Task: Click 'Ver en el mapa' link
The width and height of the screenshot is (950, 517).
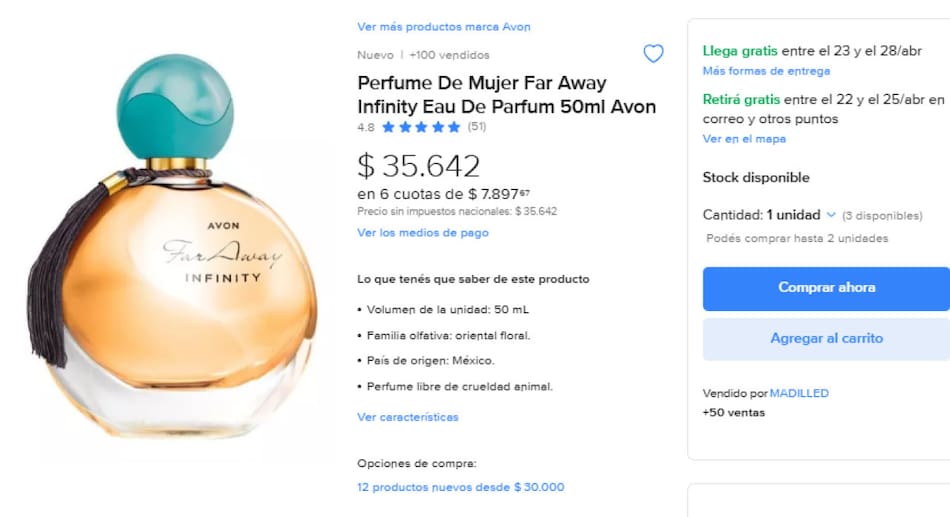Action: (744, 139)
